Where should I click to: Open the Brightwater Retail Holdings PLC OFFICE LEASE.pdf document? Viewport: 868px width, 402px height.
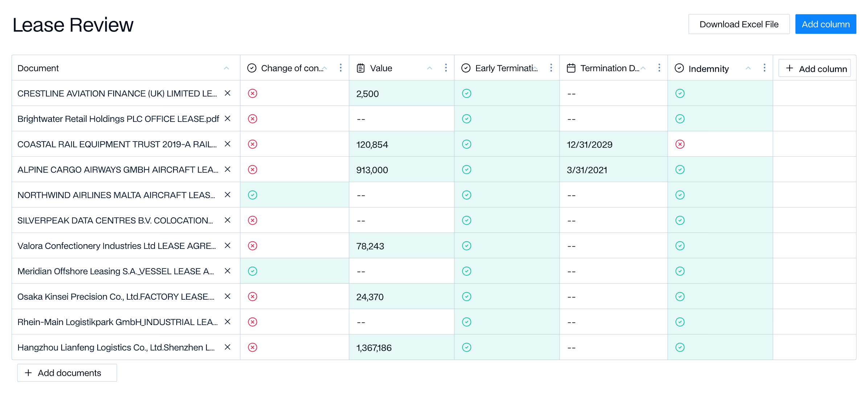click(x=118, y=119)
